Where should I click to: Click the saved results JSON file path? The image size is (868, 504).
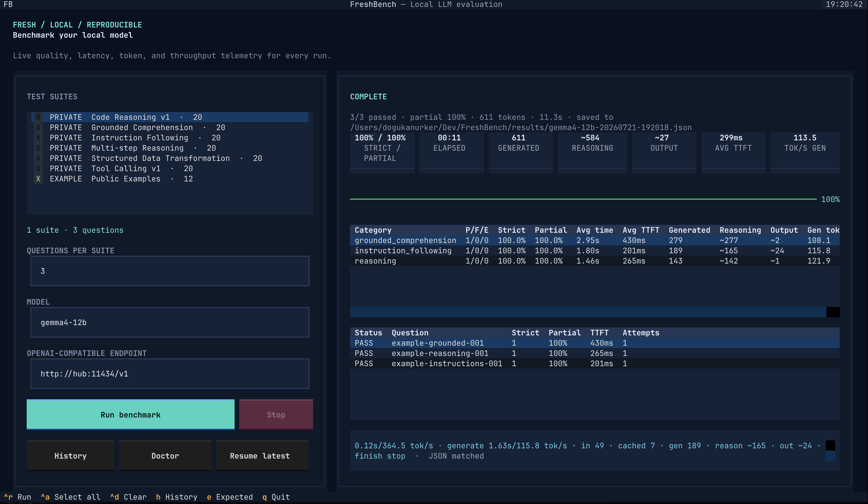click(521, 128)
